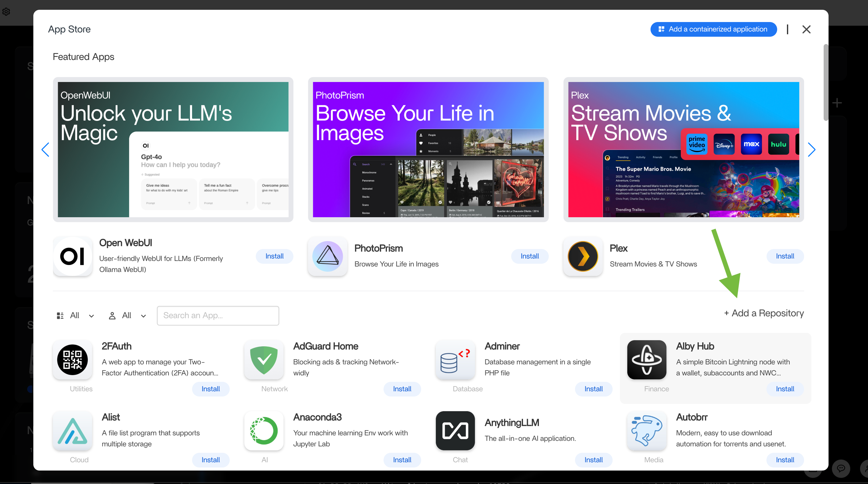Open the PhotoPrism featured banner
Image resolution: width=868 pixels, height=484 pixels.
tap(428, 149)
